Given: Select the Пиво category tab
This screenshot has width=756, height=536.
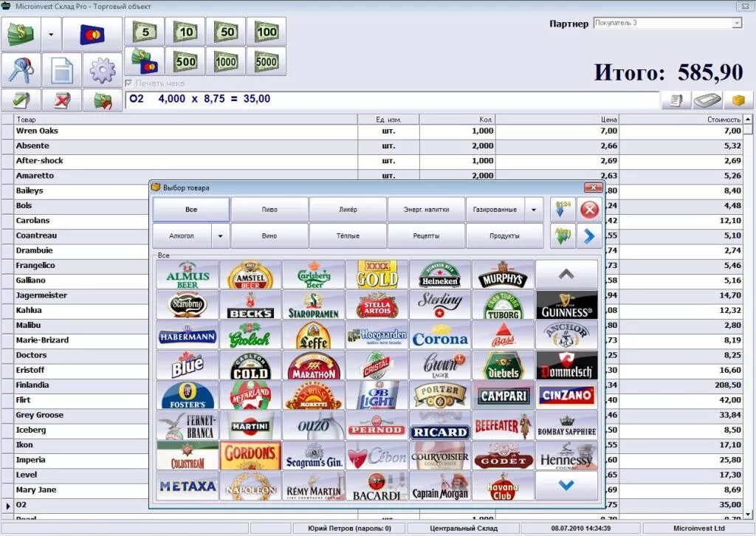Looking at the screenshot, I should click(269, 210).
